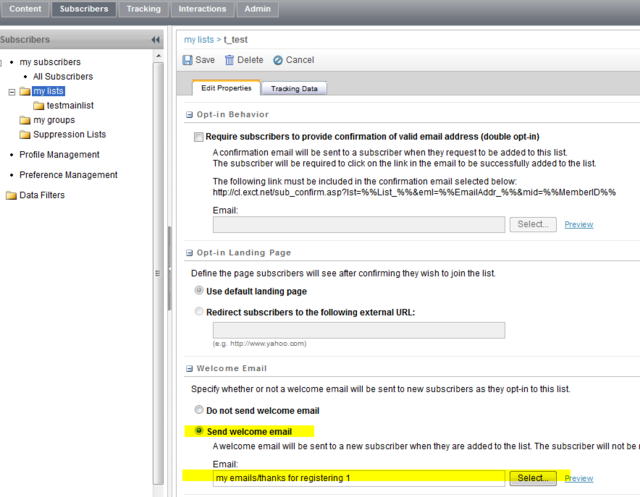The image size is (640, 497).
Task: Enable double opt-in confirmation checkbox
Action: coord(199,137)
